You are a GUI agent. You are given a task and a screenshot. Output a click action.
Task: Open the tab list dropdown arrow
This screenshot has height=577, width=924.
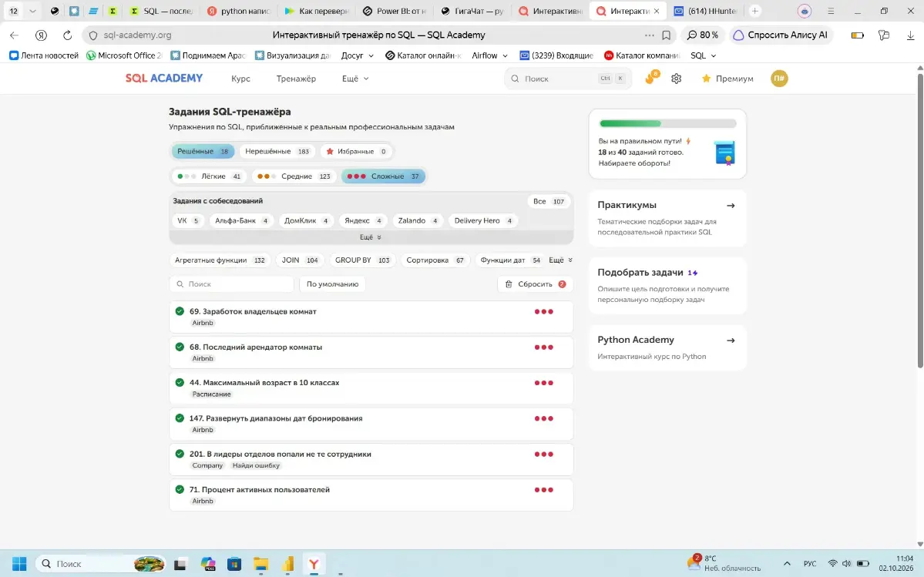(32, 12)
